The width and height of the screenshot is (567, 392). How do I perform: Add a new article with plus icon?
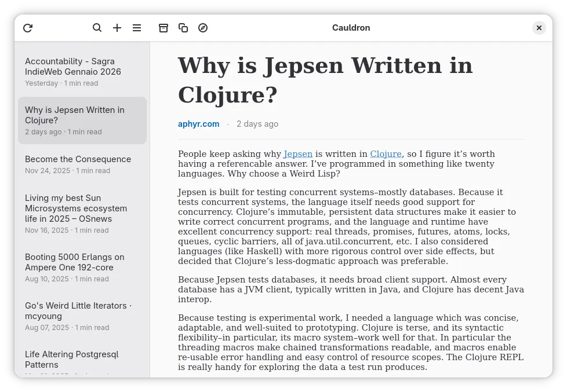pos(117,28)
